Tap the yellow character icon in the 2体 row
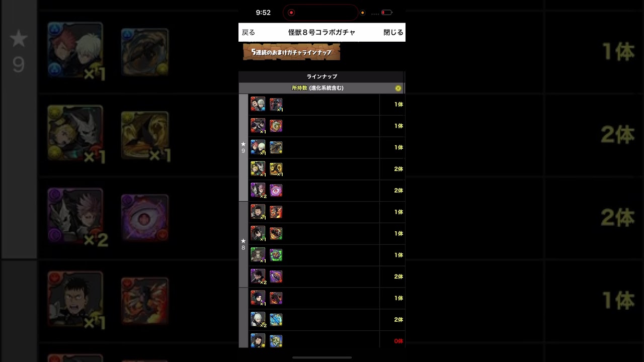The image size is (644, 362). [x=258, y=169]
